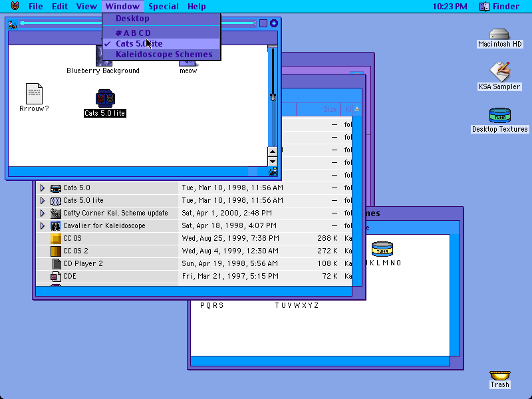The width and height of the screenshot is (532, 399).
Task: Click date Fri, Mar 21, 1997, 5:15 PM
Action: [x=230, y=276]
